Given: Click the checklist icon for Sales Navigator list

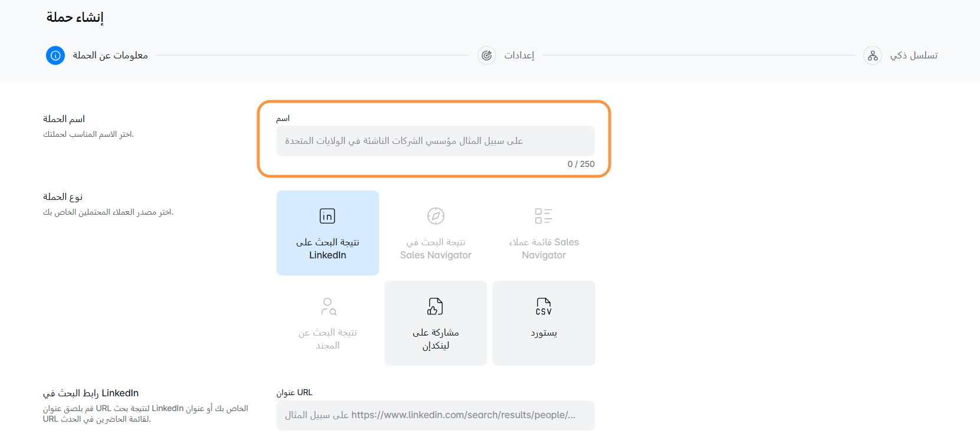Looking at the screenshot, I should coord(544,216).
